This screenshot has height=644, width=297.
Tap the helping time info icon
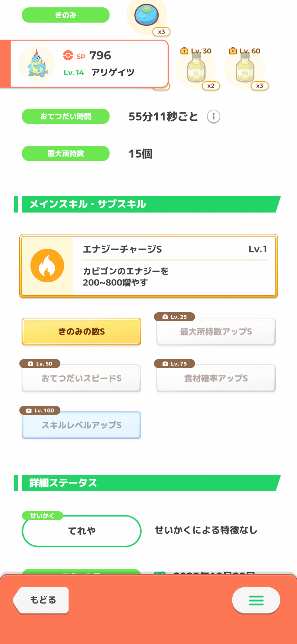coord(213,117)
